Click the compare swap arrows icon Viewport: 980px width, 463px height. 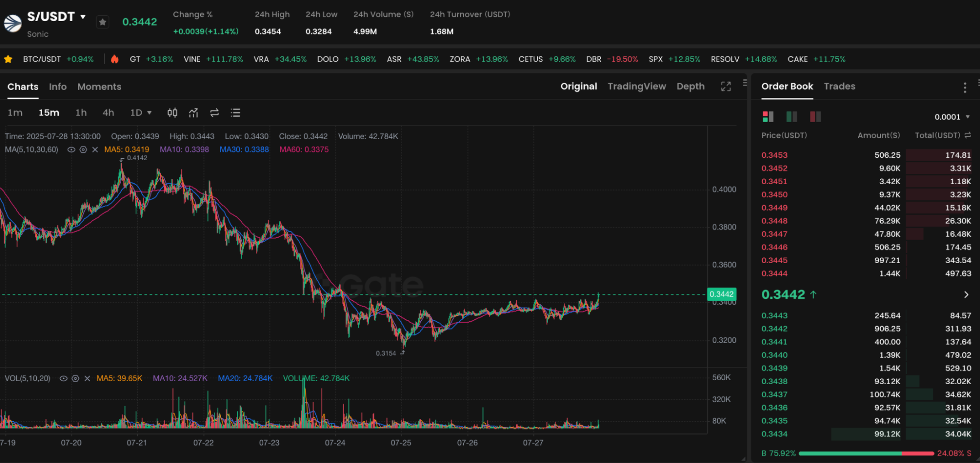[x=214, y=113]
